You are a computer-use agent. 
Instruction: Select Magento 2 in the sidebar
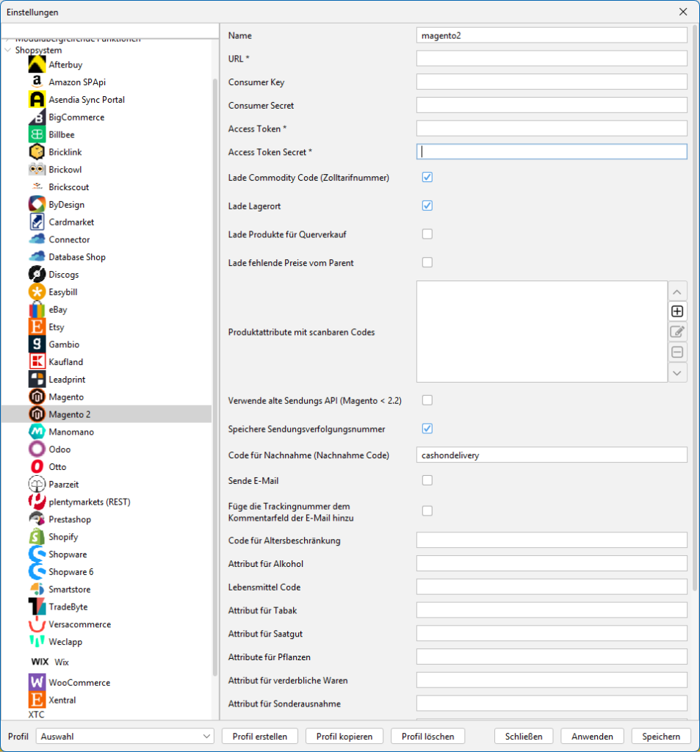(x=70, y=414)
